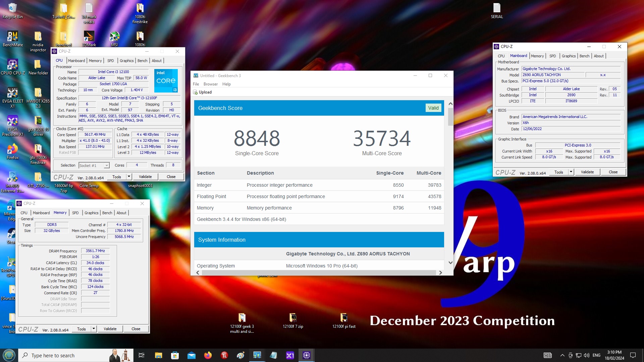Click the Model field Z690 AORUS TACHYON
The image size is (644, 362).
(553, 75)
